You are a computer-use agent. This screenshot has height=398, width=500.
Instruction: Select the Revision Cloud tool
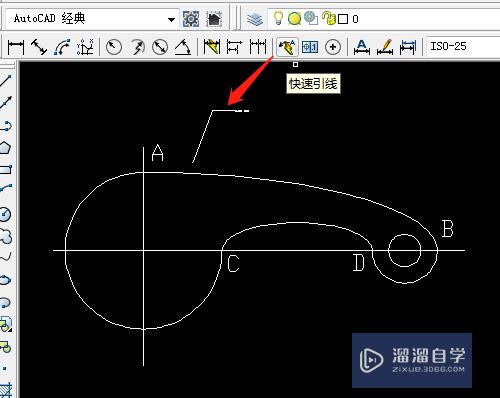click(5, 236)
